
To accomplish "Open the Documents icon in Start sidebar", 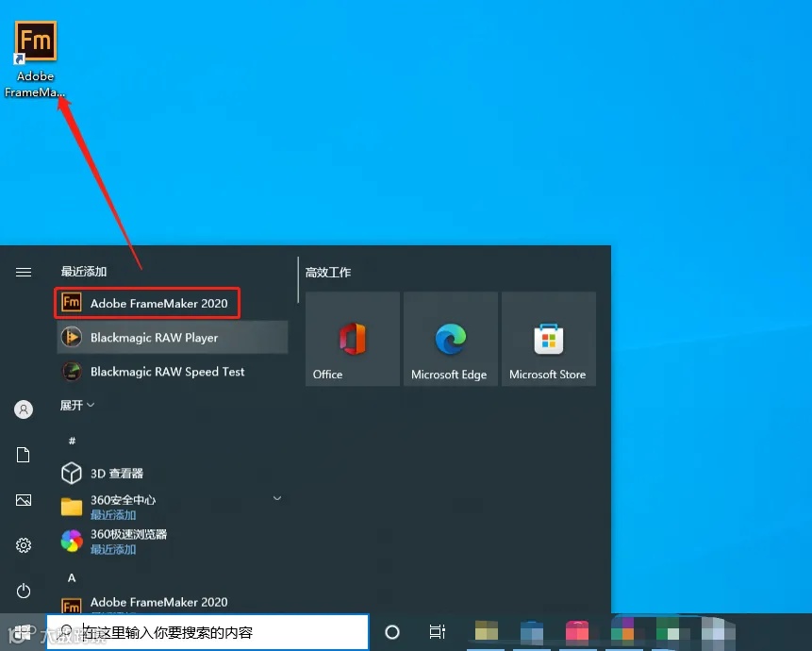I will coord(24,455).
